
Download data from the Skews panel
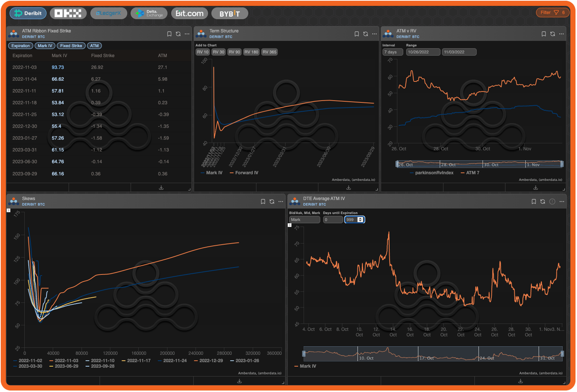[239, 381]
